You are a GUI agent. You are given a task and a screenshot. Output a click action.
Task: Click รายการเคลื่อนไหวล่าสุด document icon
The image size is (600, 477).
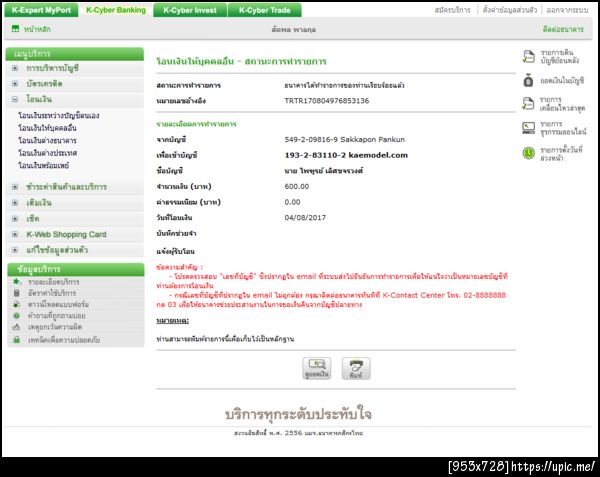pos(528,103)
